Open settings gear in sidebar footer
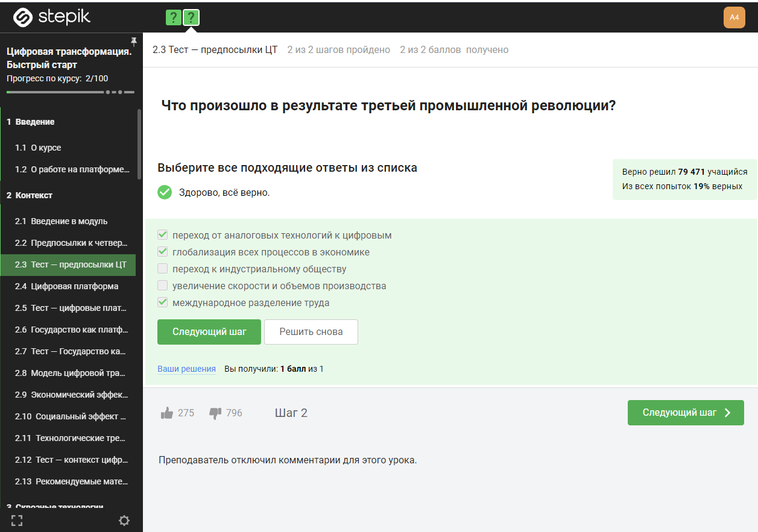The height and width of the screenshot is (532, 758). point(124,521)
